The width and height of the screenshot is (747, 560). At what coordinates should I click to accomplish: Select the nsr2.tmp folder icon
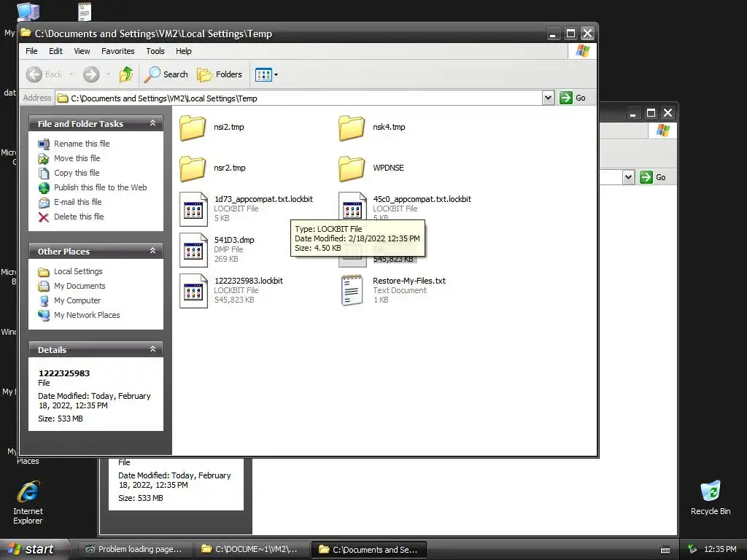[193, 168]
